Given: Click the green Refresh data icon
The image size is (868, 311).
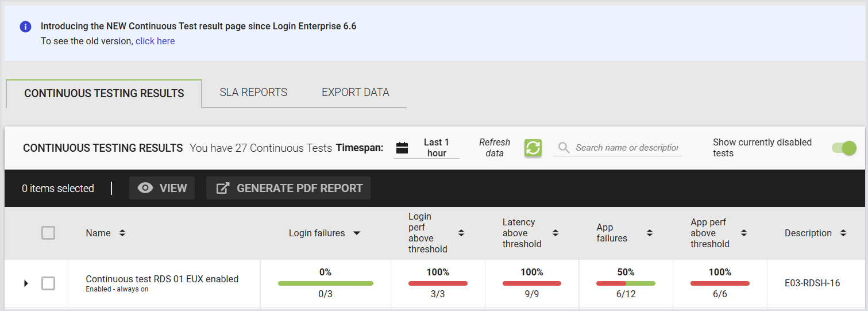Looking at the screenshot, I should coord(533,148).
